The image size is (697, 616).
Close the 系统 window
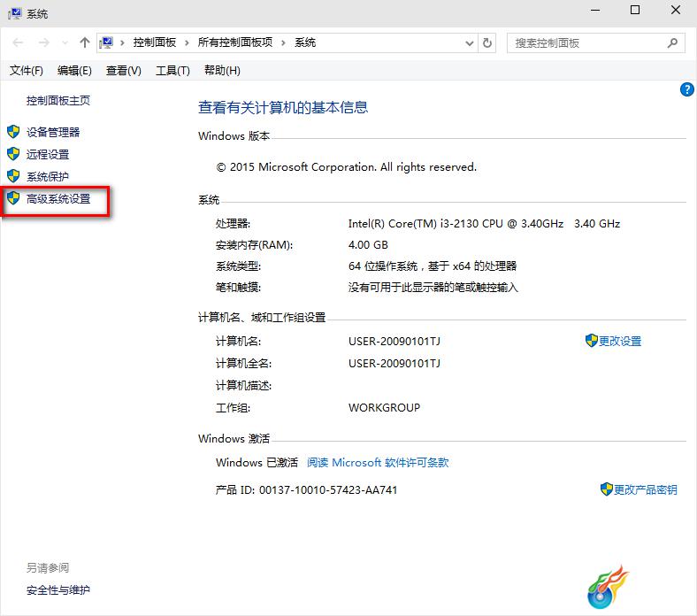pos(675,11)
